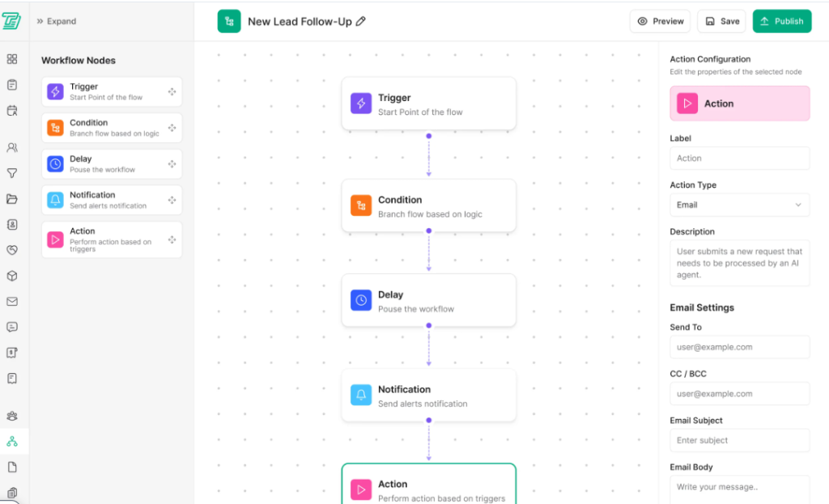
Task: Click the Preview button
Action: coord(660,22)
